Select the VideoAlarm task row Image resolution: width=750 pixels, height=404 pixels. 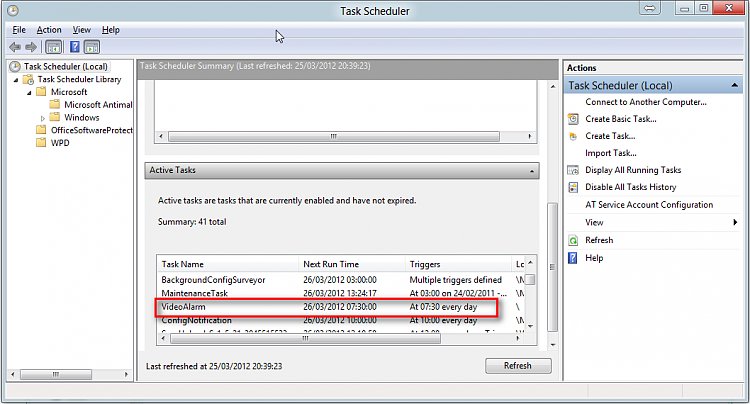coord(341,307)
